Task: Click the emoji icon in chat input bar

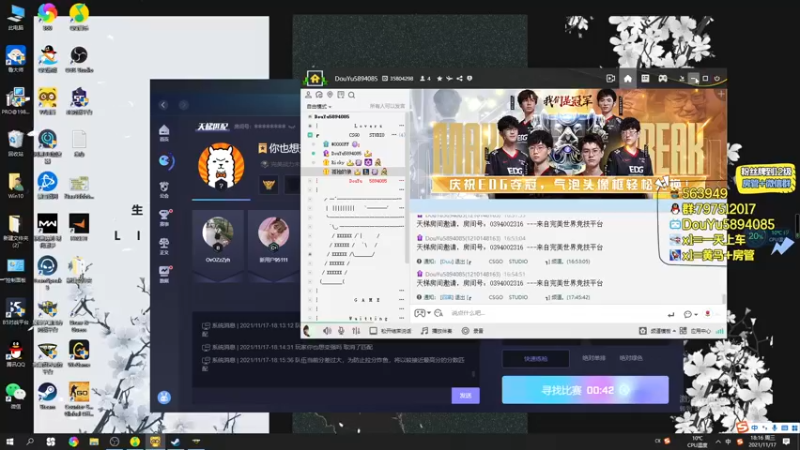Action: pos(438,313)
